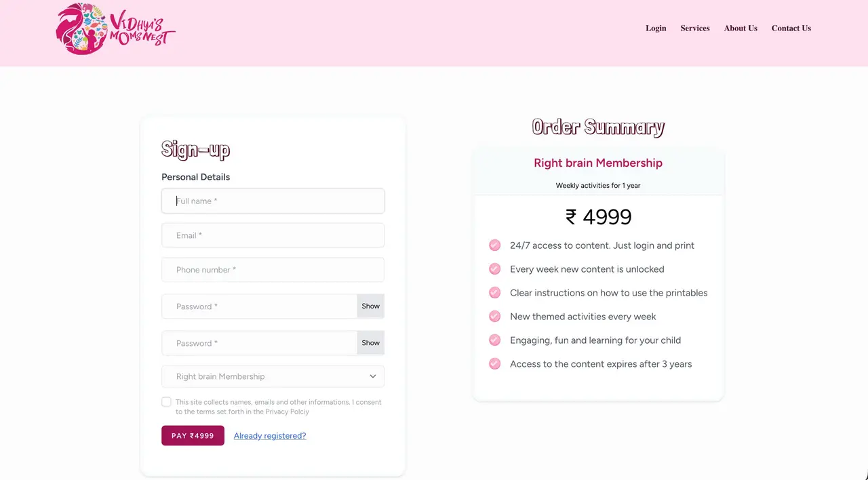Click checkmark icon beside content expiry note
This screenshot has width=868, height=480.
[495, 364]
